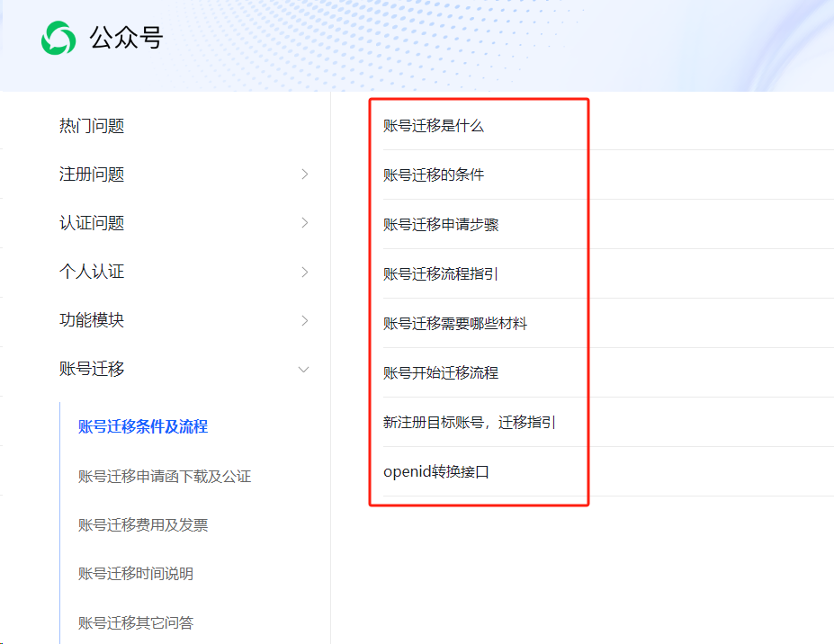Screen dimensions: 834x644
Task: Open the 账号迁移流程指引 article
Action: [x=441, y=273]
